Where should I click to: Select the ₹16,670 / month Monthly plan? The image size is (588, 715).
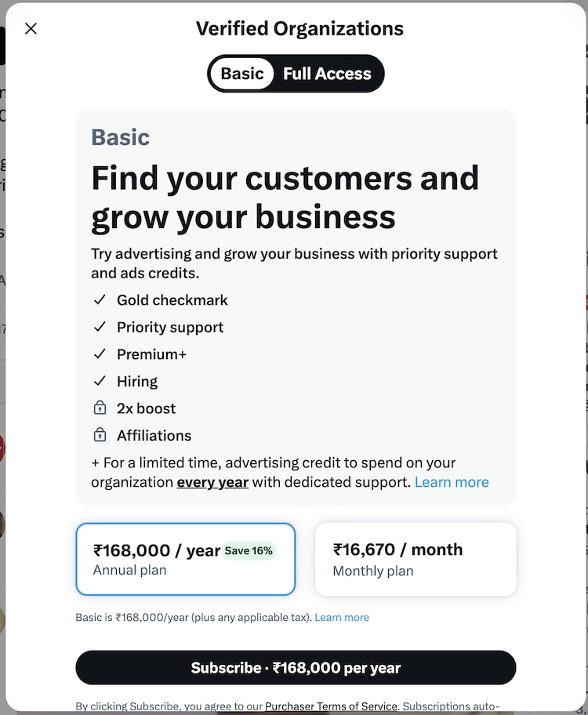point(415,559)
